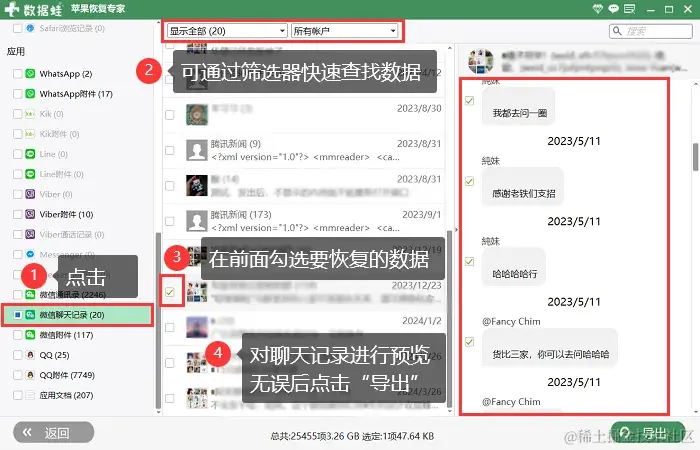The width and height of the screenshot is (700, 450).
Task: Click the group avatar in preview header
Action: tap(481, 61)
